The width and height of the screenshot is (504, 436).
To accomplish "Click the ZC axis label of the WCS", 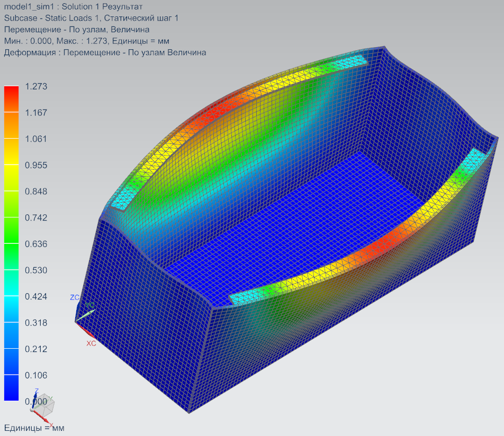I will (x=75, y=297).
